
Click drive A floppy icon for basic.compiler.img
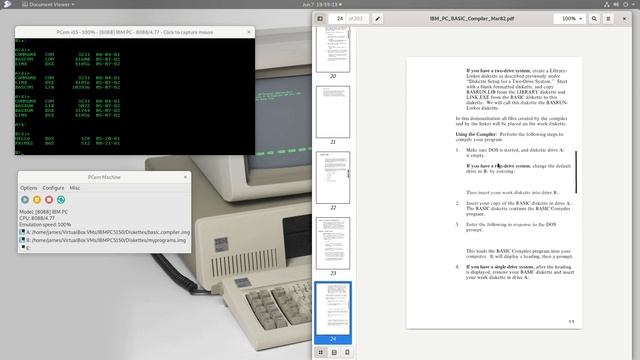22,232
